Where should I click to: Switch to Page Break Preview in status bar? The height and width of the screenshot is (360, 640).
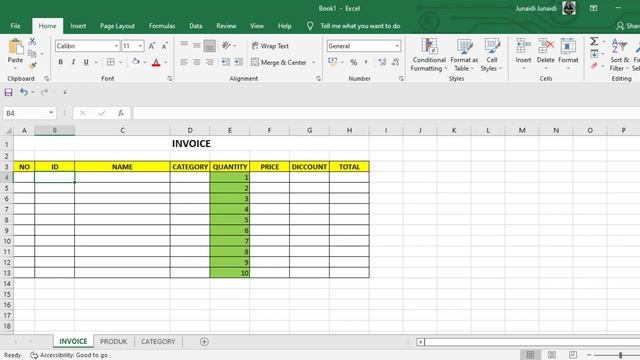[x=573, y=355]
